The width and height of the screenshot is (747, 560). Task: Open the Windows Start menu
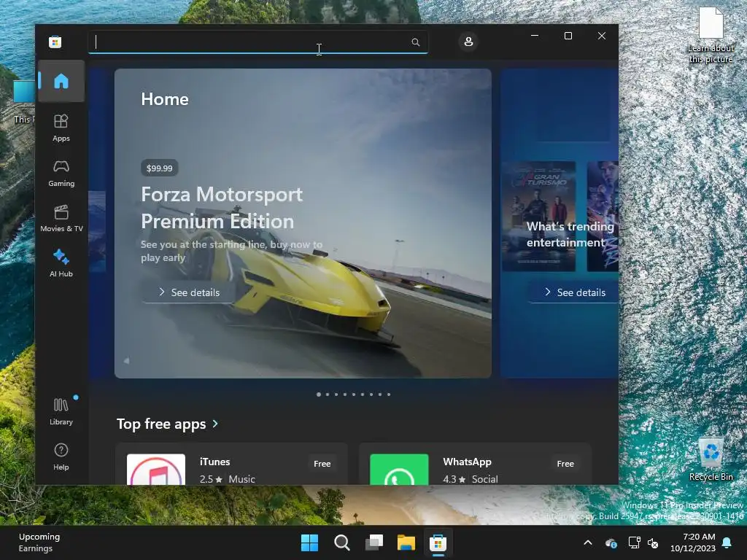tap(309, 542)
